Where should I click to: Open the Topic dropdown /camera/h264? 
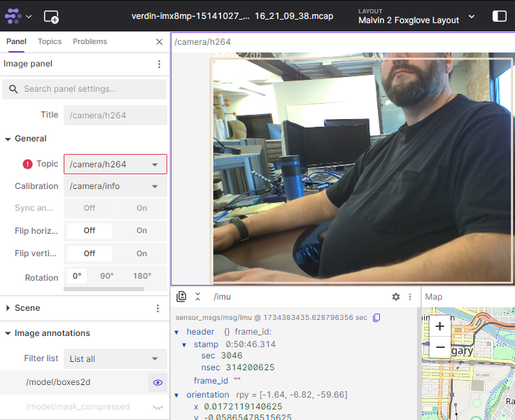(x=115, y=164)
